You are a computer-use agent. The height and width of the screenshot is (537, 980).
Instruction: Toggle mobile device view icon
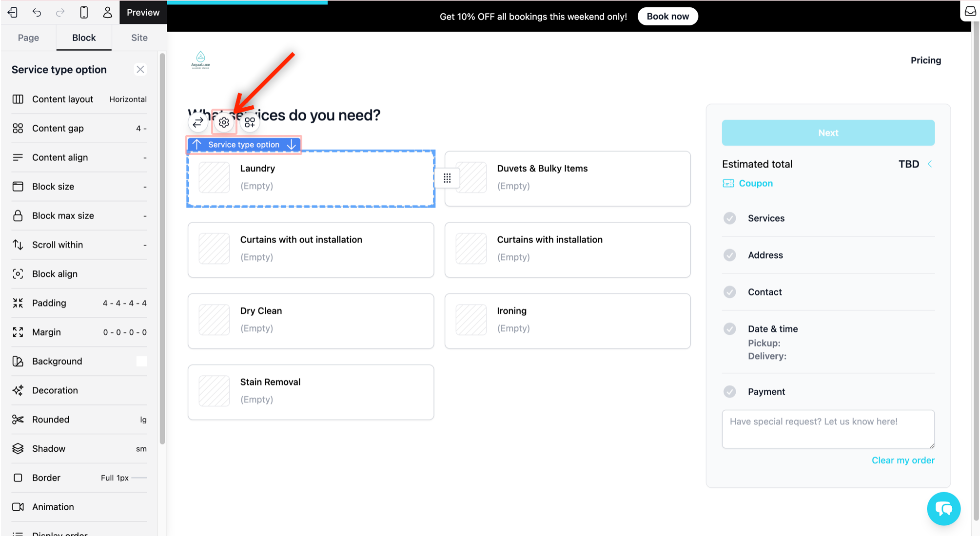(x=84, y=13)
